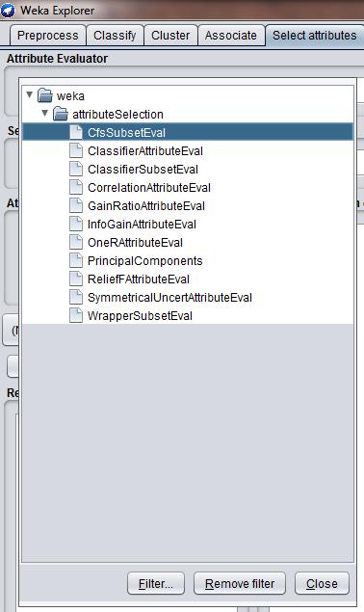
Task: Click the SymmetricalUncertAttributeEval file icon
Action: coord(76,298)
